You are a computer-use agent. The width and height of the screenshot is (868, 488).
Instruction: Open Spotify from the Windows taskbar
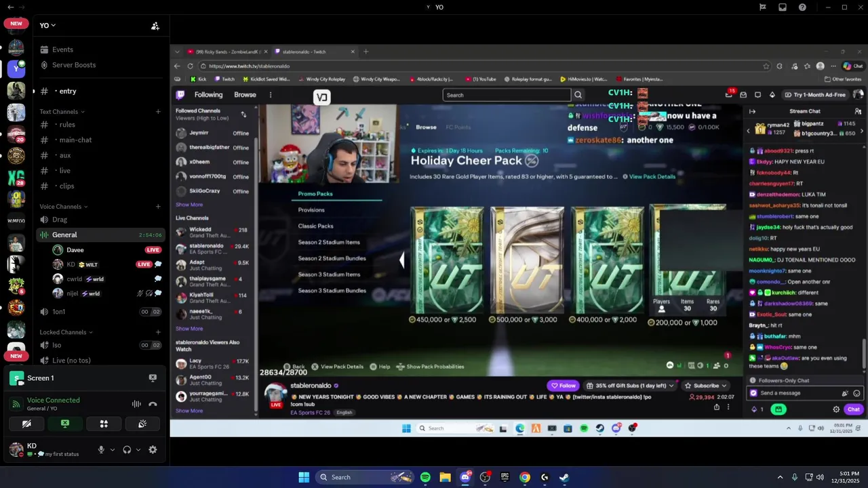[425, 477]
